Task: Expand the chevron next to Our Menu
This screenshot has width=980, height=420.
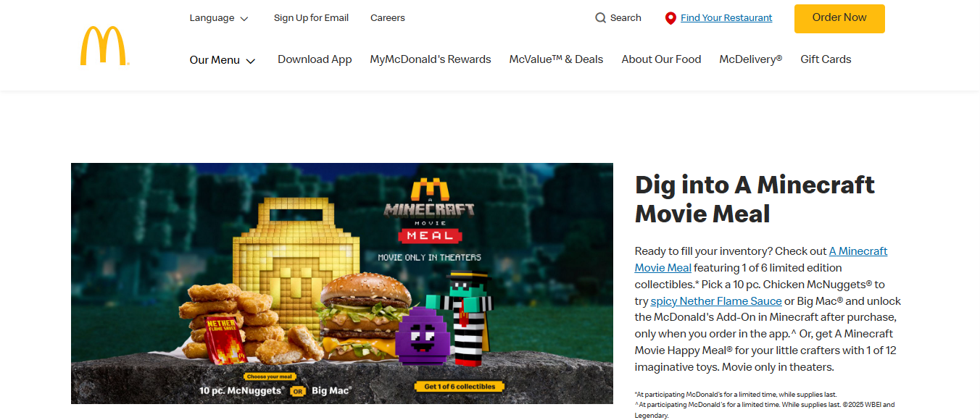Action: 250,61
